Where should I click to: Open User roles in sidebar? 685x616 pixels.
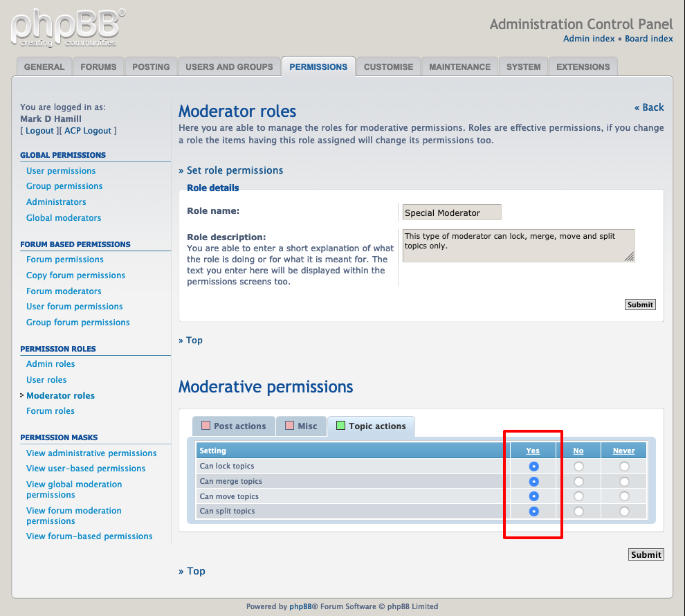[46, 380]
